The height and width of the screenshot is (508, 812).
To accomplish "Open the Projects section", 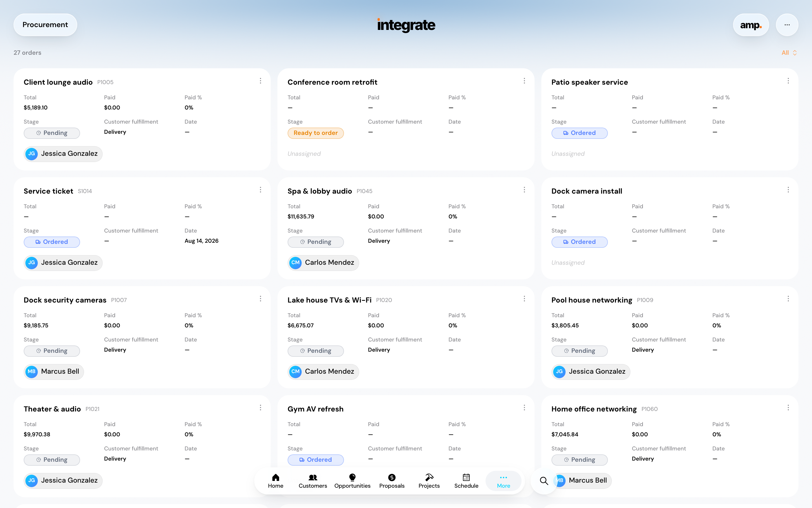I will pyautogui.click(x=429, y=481).
